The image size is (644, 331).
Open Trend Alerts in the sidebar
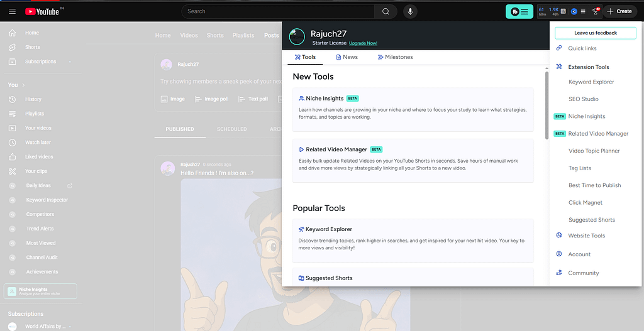[40, 229]
